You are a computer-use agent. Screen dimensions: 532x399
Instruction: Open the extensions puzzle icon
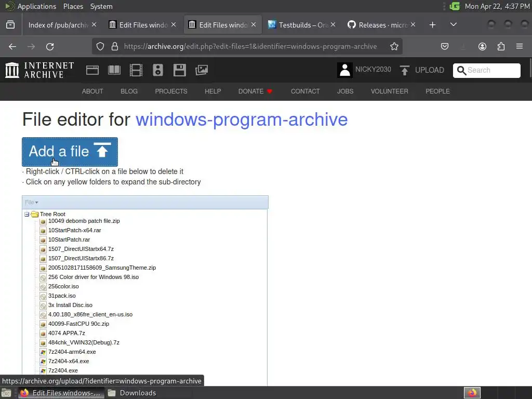(501, 46)
